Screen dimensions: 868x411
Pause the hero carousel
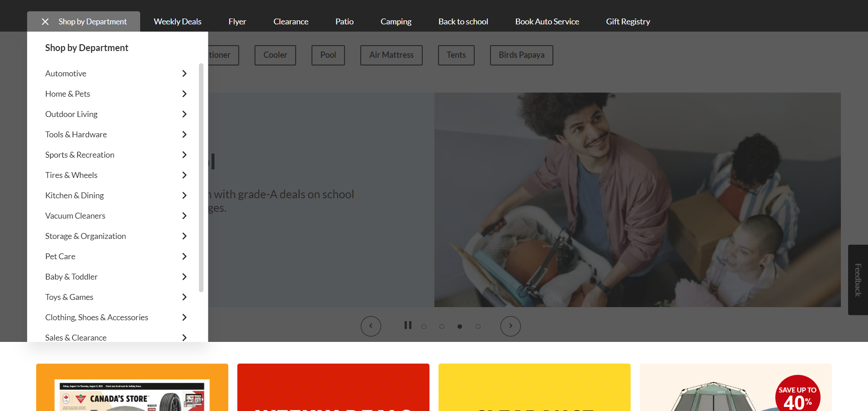tap(408, 325)
